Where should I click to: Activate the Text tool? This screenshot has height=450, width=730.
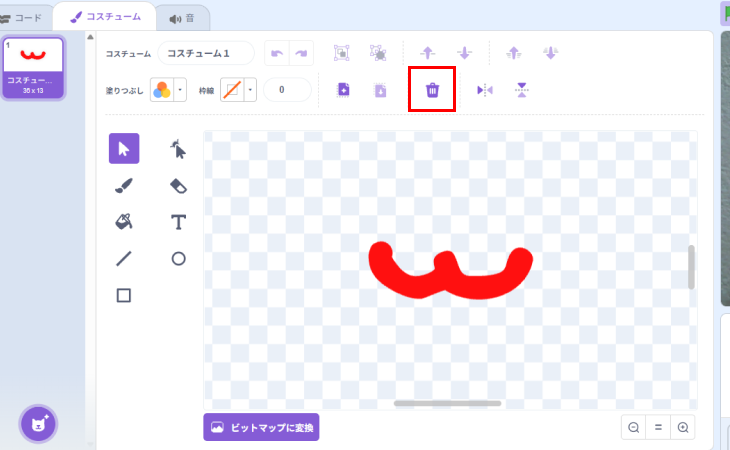pyautogui.click(x=178, y=221)
